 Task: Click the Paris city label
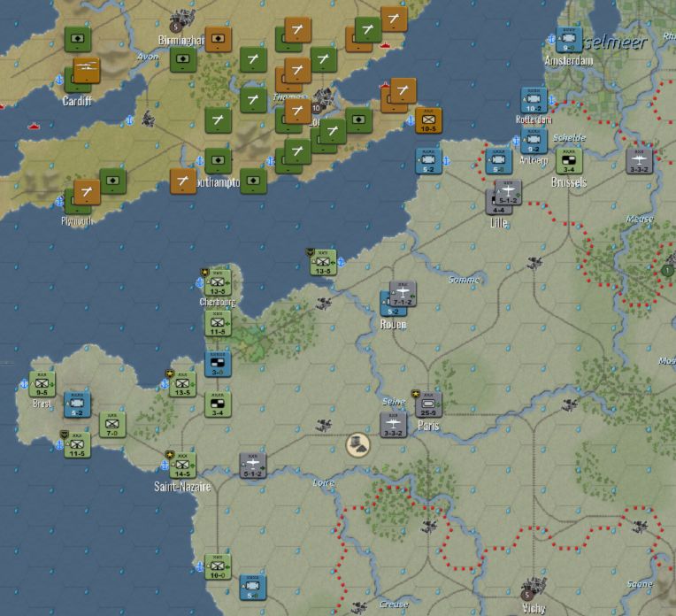[x=428, y=426]
